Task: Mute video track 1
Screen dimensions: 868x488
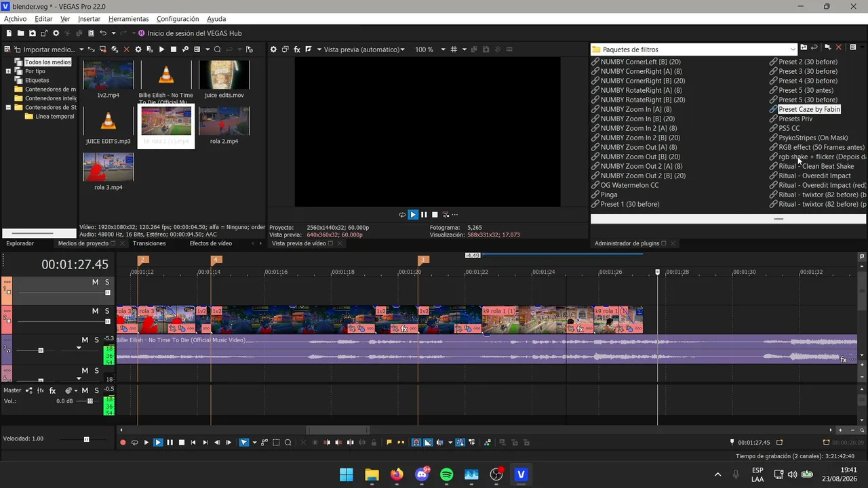Action: [x=96, y=282]
